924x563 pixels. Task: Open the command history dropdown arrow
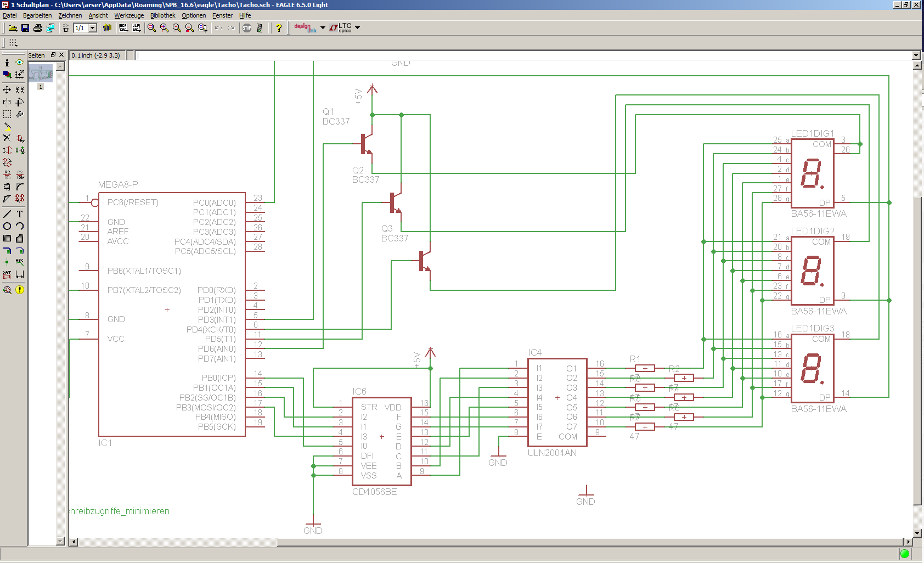tap(916, 55)
